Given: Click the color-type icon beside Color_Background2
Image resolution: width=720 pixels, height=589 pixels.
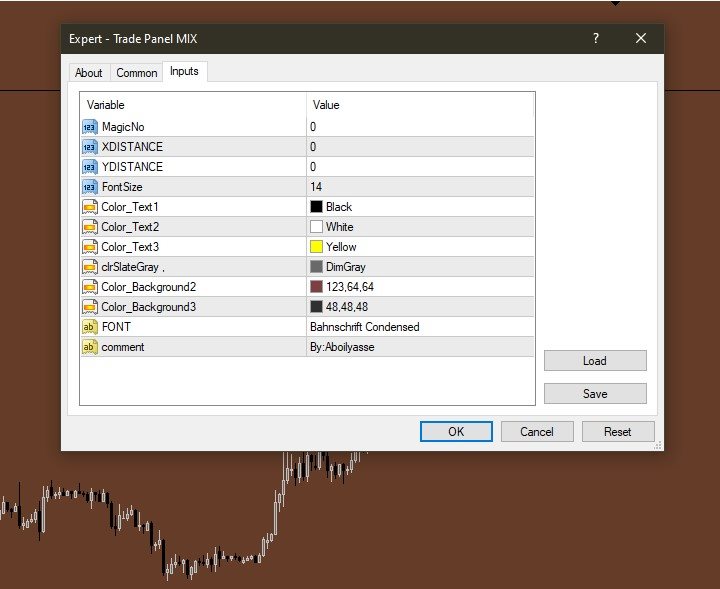Looking at the screenshot, I should tap(90, 287).
